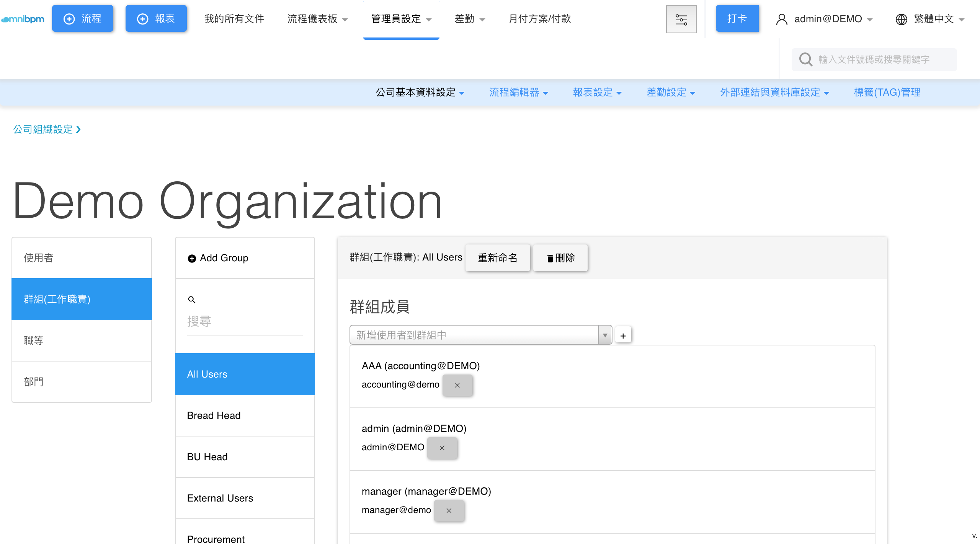Select the 職等 sidebar tab
The height and width of the screenshot is (544, 980).
point(82,340)
